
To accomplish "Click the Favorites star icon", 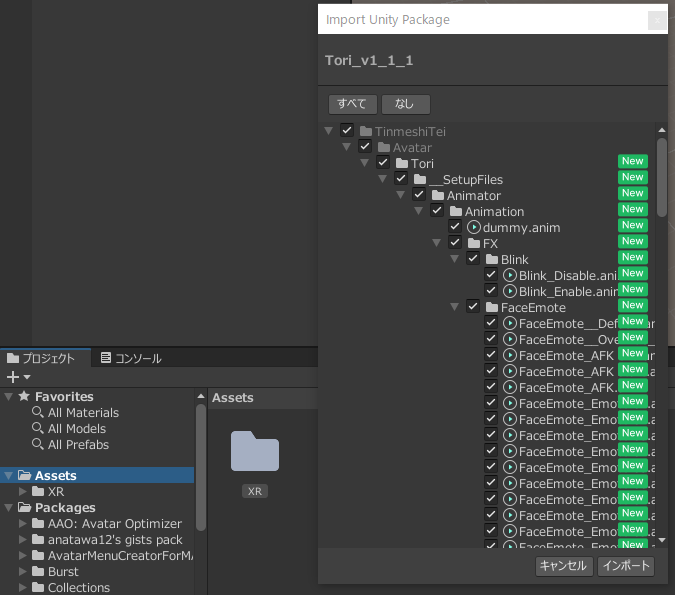I will pos(24,396).
